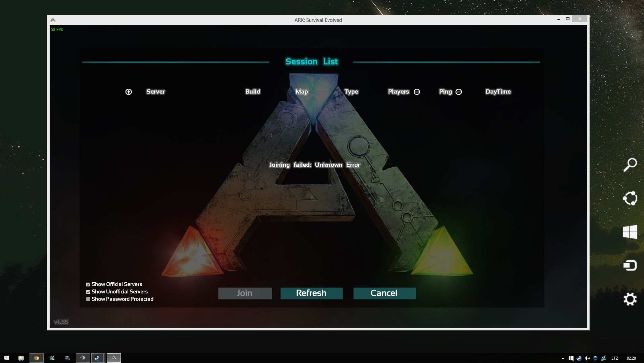Expand hidden system tray icons
Screen dimensions: 644x363
(x=563, y=358)
